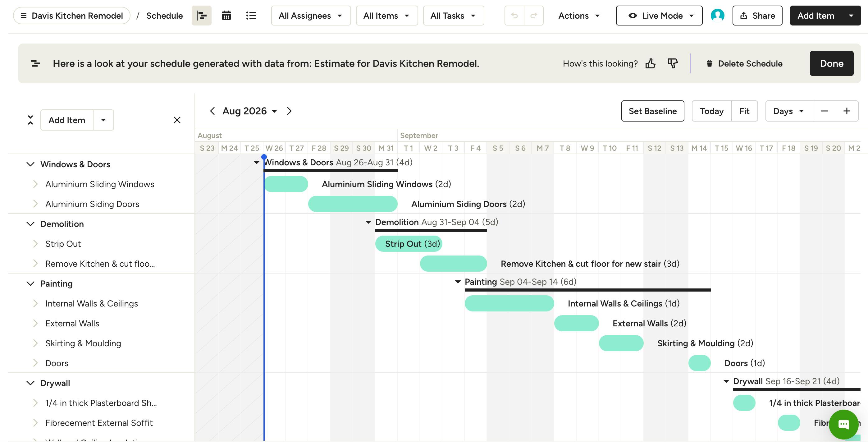This screenshot has height=442, width=868.
Task: Select the Strip Out task bar
Action: click(x=409, y=244)
